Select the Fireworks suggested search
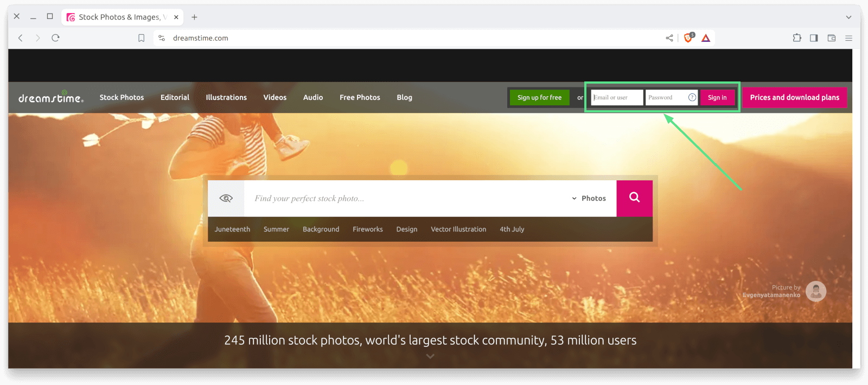868x385 pixels. pos(368,229)
